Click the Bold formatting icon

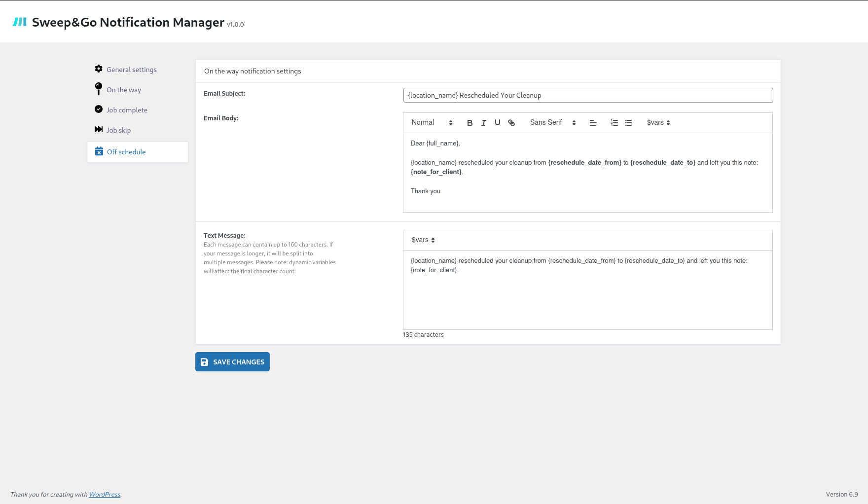(470, 123)
